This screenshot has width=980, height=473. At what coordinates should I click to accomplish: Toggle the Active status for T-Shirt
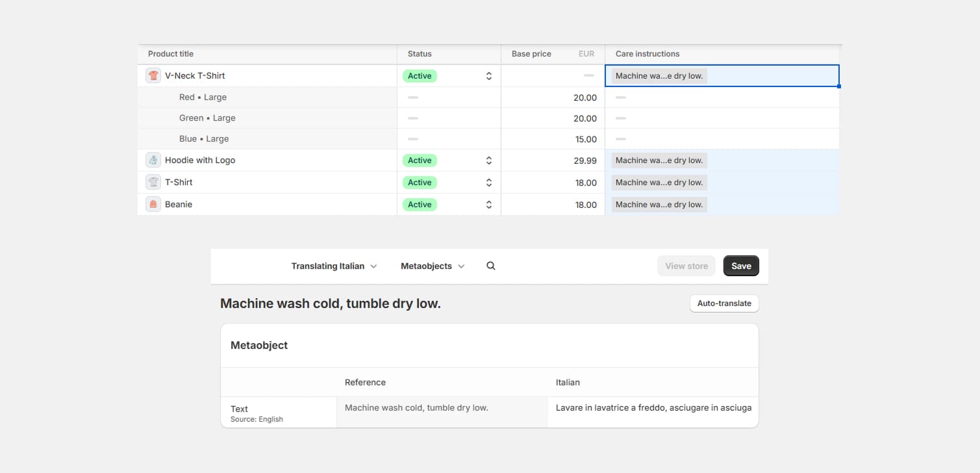pyautogui.click(x=419, y=182)
